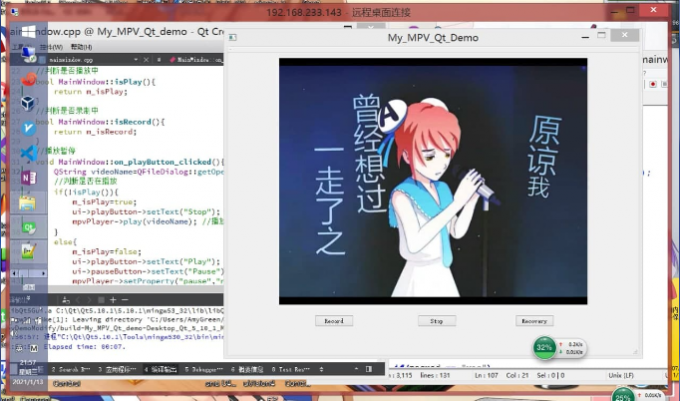The width and height of the screenshot is (680, 401).
Task: Click the My_MPV_Qt_Demo window title icon
Action: [x=232, y=38]
